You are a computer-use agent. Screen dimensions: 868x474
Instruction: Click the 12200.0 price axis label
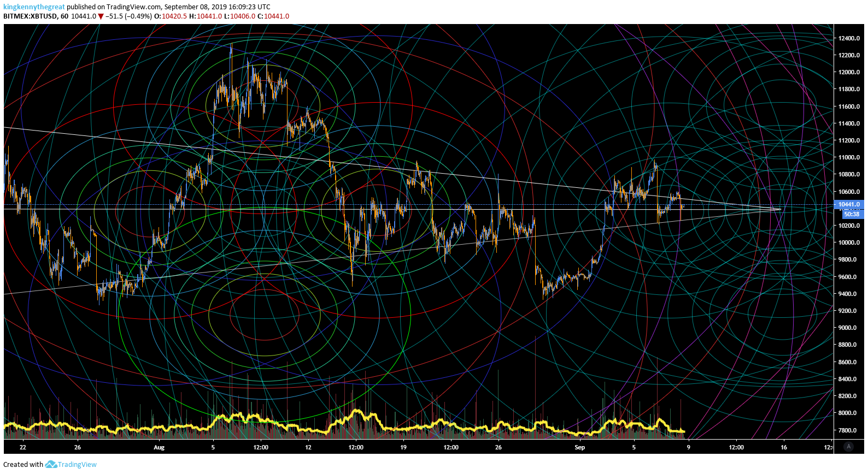849,55
